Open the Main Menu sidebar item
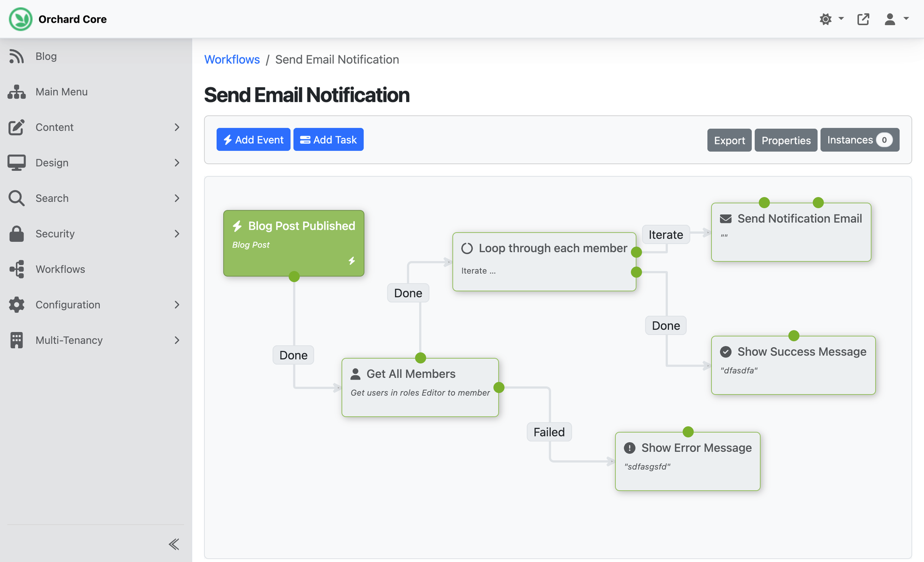 pyautogui.click(x=96, y=91)
